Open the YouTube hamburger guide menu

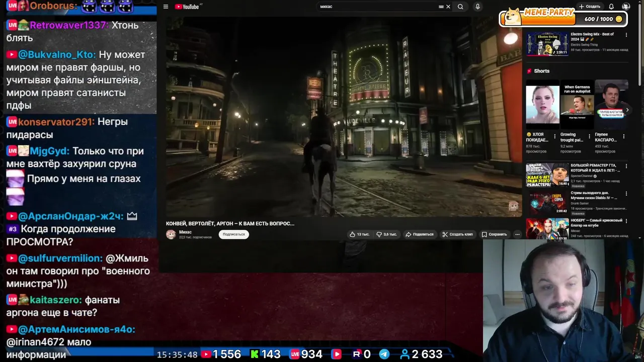tap(166, 7)
